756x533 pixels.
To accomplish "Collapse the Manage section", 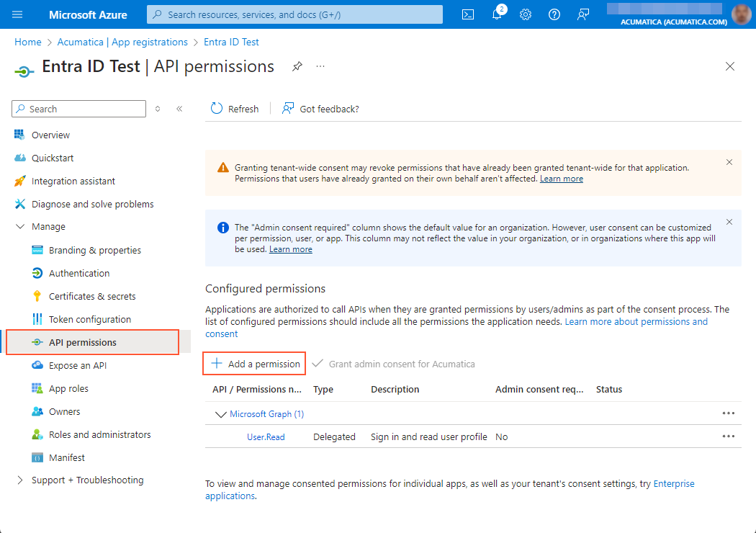I will [19, 227].
